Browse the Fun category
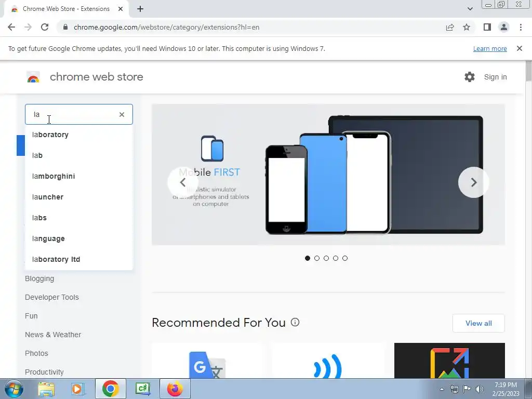This screenshot has height=399, width=532. click(x=31, y=316)
